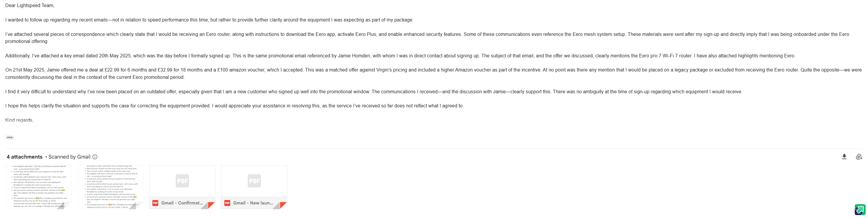The height and width of the screenshot is (218, 868).
Task: Click the red folded corner on New laun... attachment
Action: 283,205
